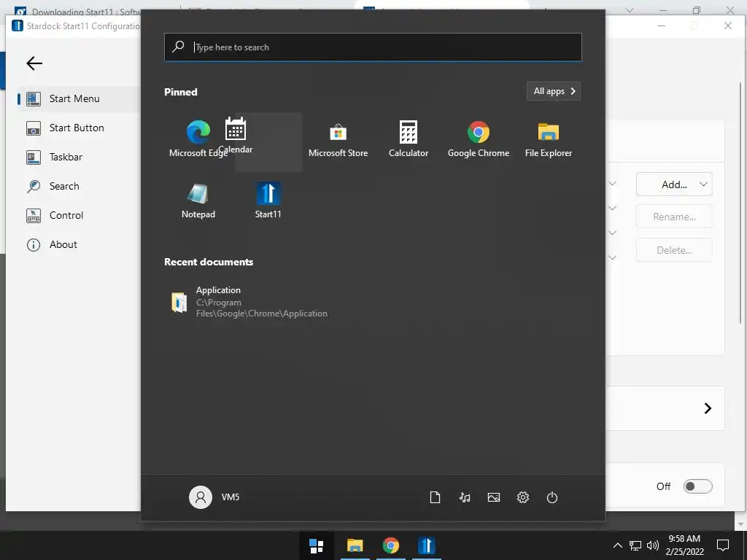Open the Add... dropdown in Start11 window
Viewport: 747px width, 560px height.
point(674,184)
